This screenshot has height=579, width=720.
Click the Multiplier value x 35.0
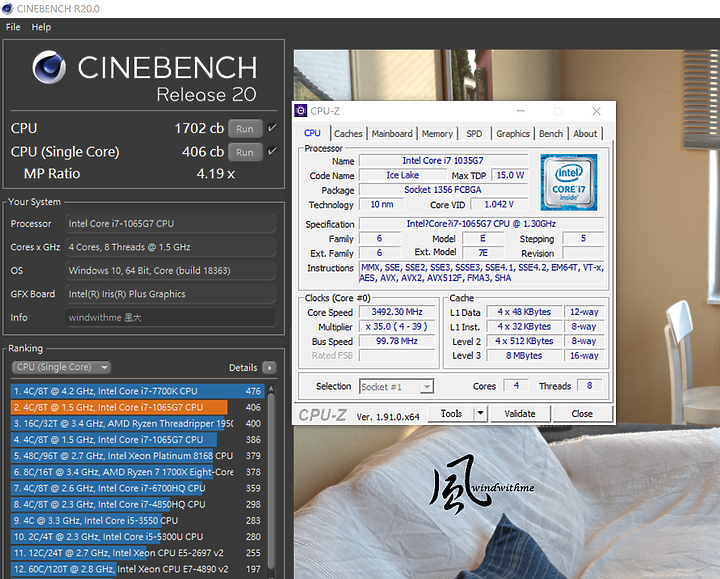pos(397,326)
